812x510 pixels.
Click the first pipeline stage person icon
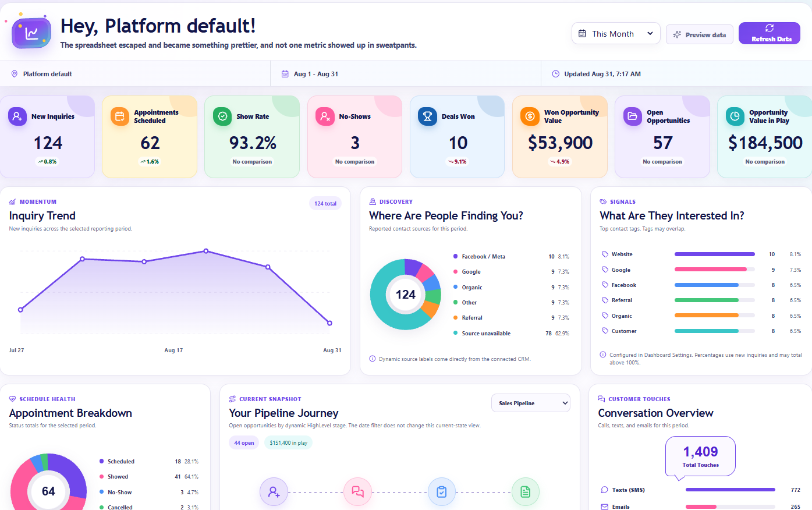click(274, 492)
